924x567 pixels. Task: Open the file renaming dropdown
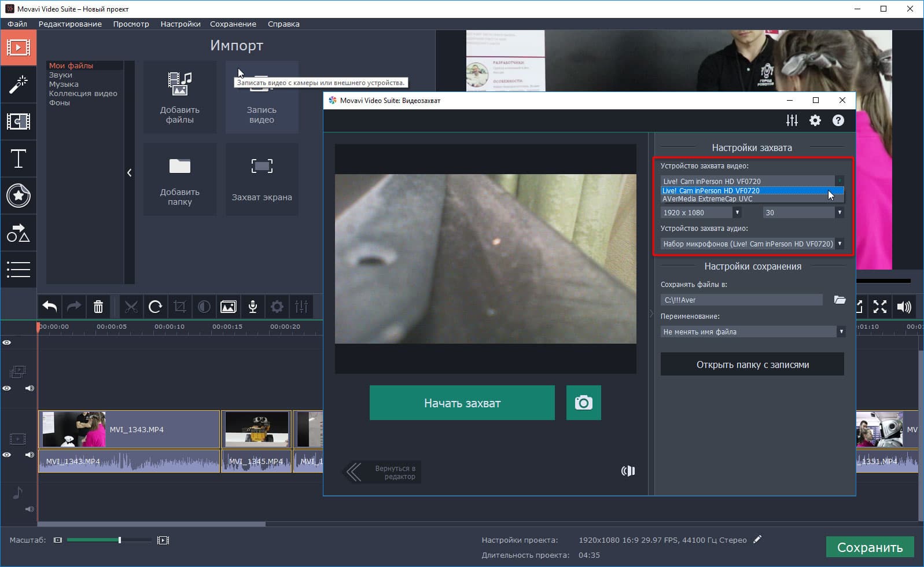click(x=752, y=332)
